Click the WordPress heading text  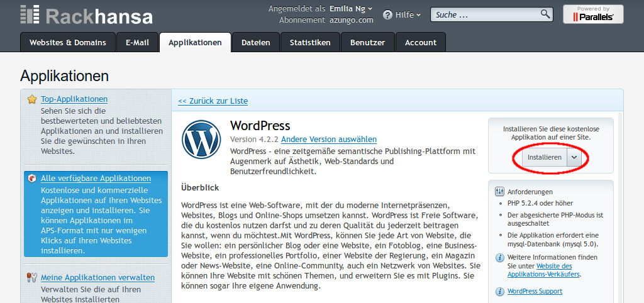[x=260, y=125]
